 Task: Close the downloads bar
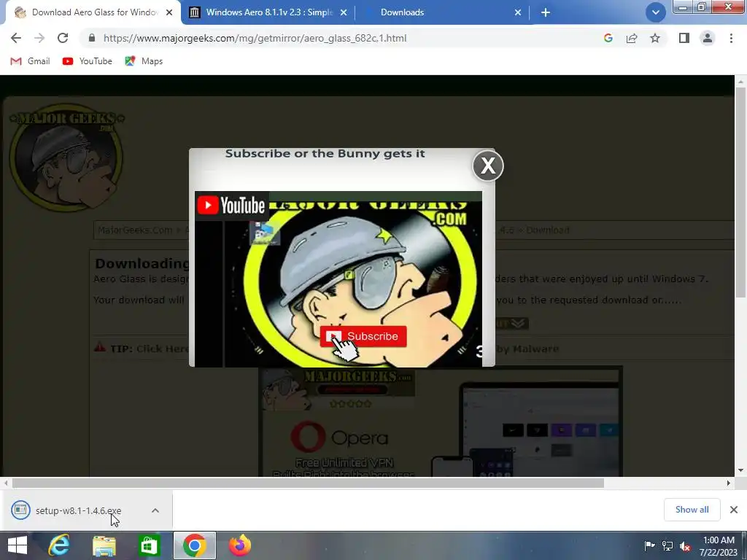(x=734, y=510)
